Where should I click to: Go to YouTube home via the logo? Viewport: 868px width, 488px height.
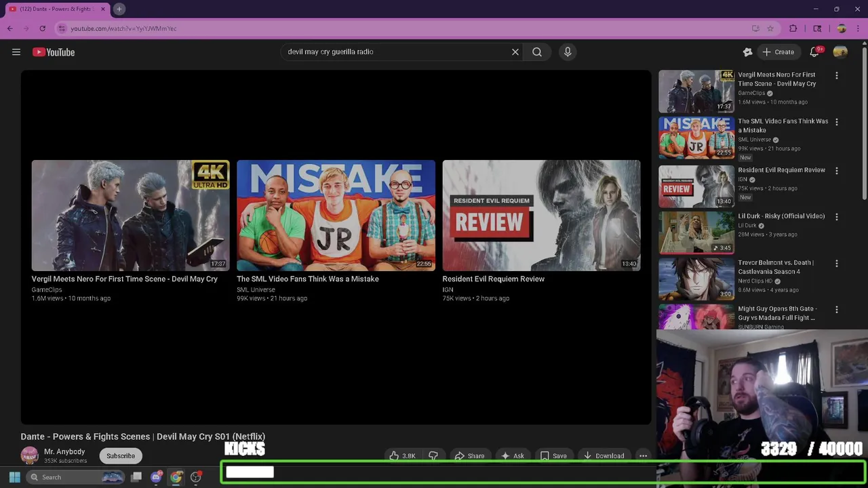54,52
